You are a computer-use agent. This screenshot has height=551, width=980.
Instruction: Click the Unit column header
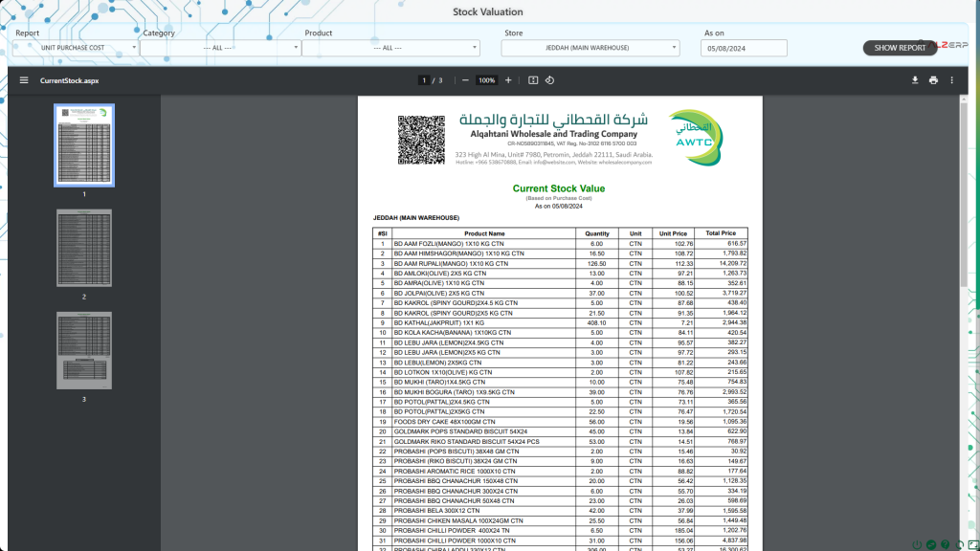(x=635, y=233)
